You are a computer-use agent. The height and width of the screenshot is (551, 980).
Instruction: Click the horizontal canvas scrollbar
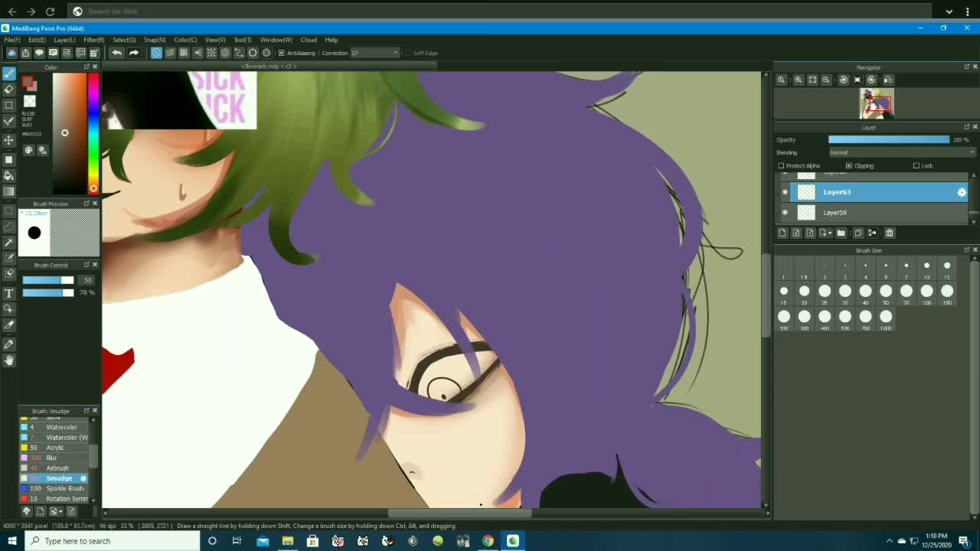coord(459,514)
